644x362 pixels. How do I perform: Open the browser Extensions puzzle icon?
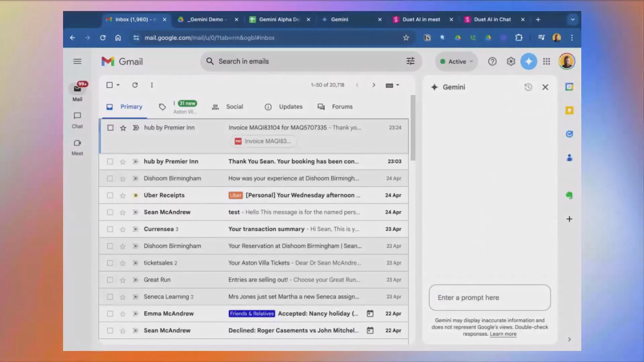(519, 38)
